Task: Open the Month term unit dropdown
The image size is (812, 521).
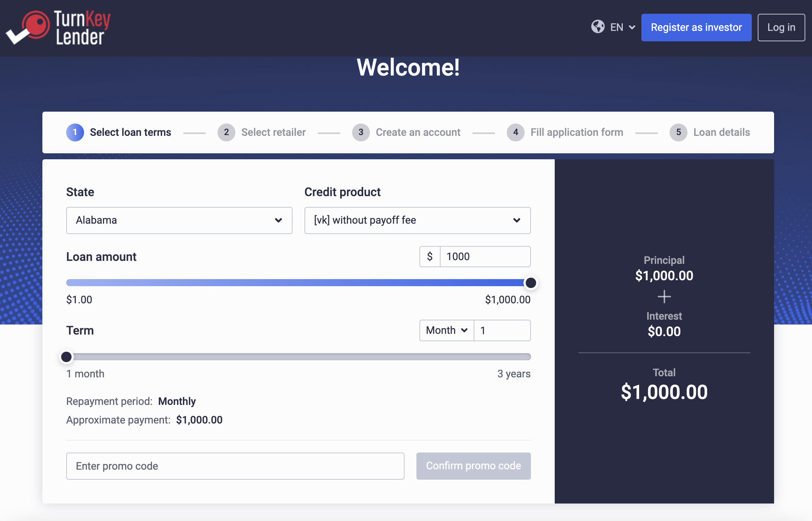Action: tap(446, 330)
